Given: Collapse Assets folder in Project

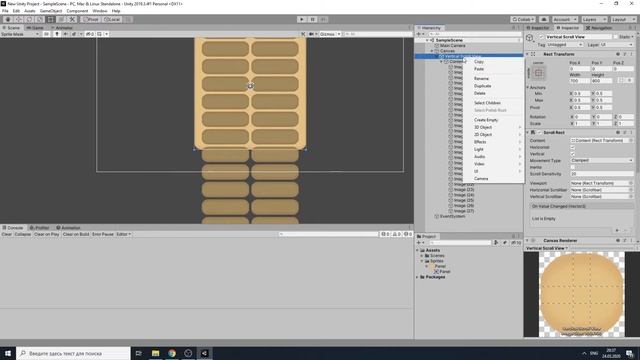Looking at the screenshot, I should [418, 250].
